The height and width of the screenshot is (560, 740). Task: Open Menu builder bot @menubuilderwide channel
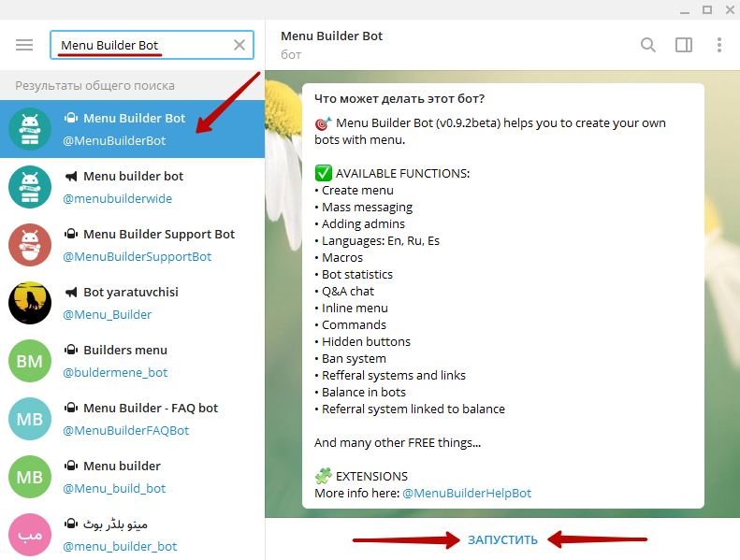[x=132, y=187]
